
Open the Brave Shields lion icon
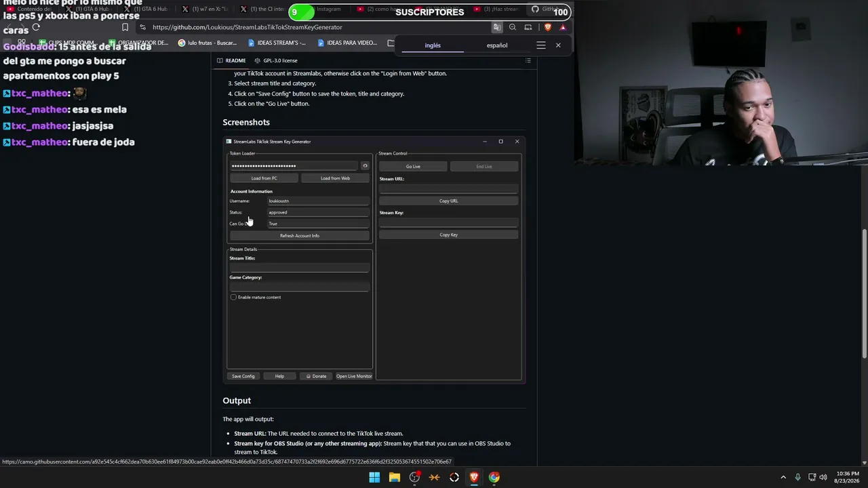click(x=548, y=27)
